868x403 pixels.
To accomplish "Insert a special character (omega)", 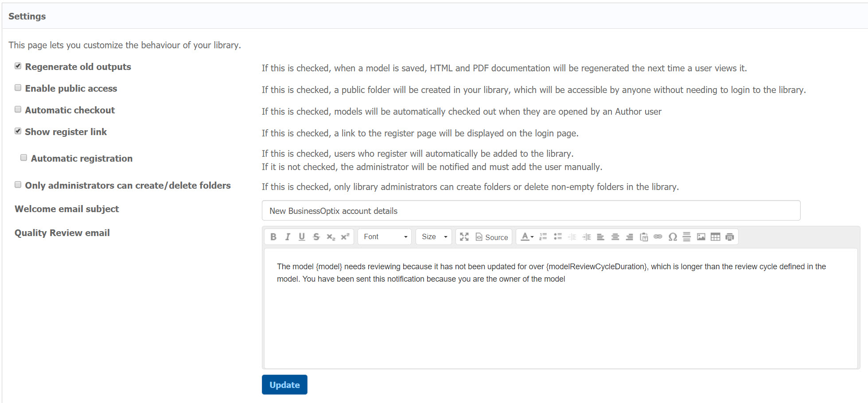I will coord(672,237).
